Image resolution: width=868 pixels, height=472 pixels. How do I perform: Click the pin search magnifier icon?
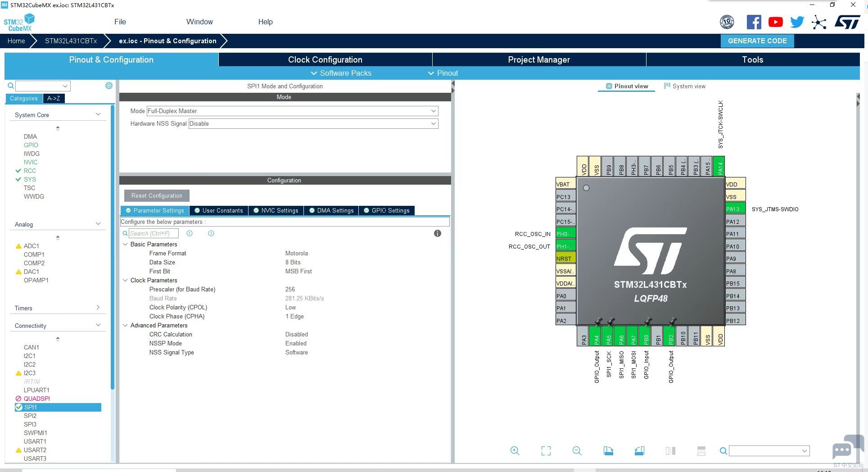click(x=723, y=451)
